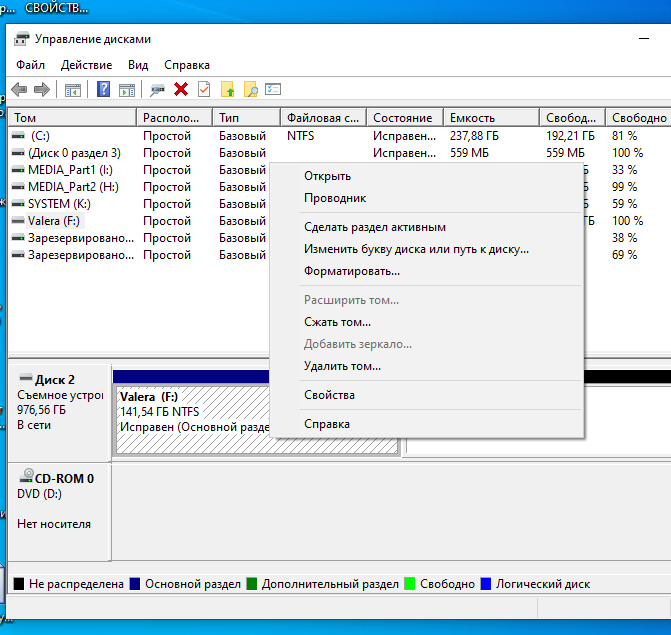Select the (C:) volume name
The image size is (671, 635).
click(40, 136)
